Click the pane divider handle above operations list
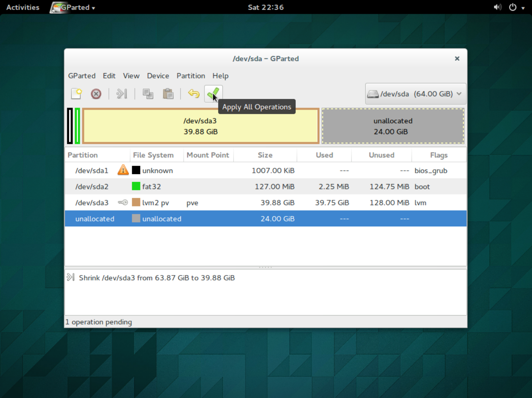This screenshot has height=398, width=532. 266,267
